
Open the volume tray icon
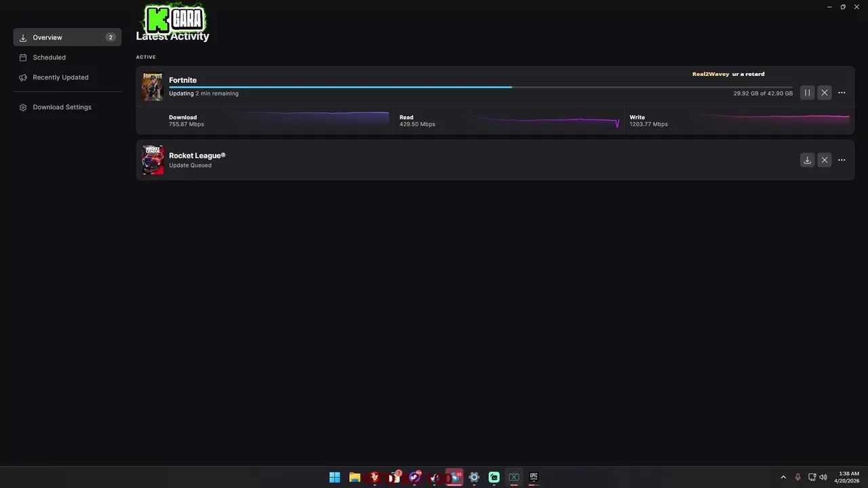click(x=823, y=477)
